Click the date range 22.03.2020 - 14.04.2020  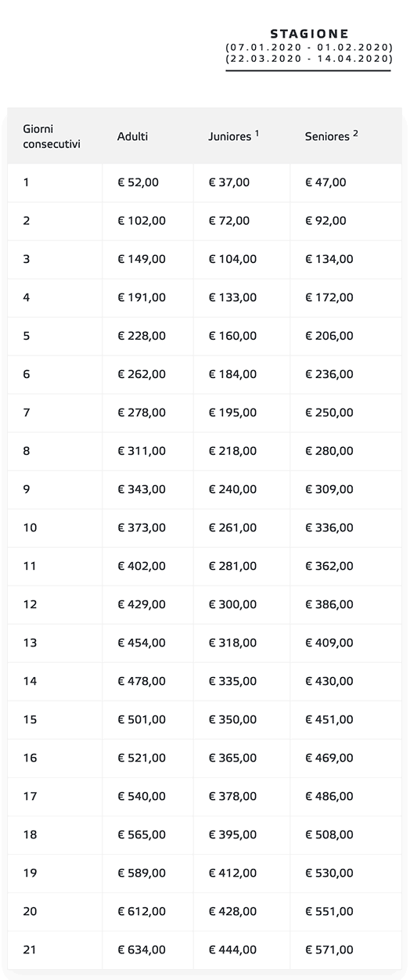pyautogui.click(x=308, y=59)
